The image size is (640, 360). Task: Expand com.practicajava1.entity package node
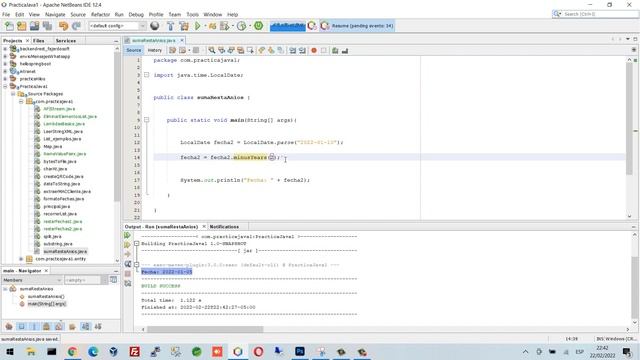click(x=21, y=259)
